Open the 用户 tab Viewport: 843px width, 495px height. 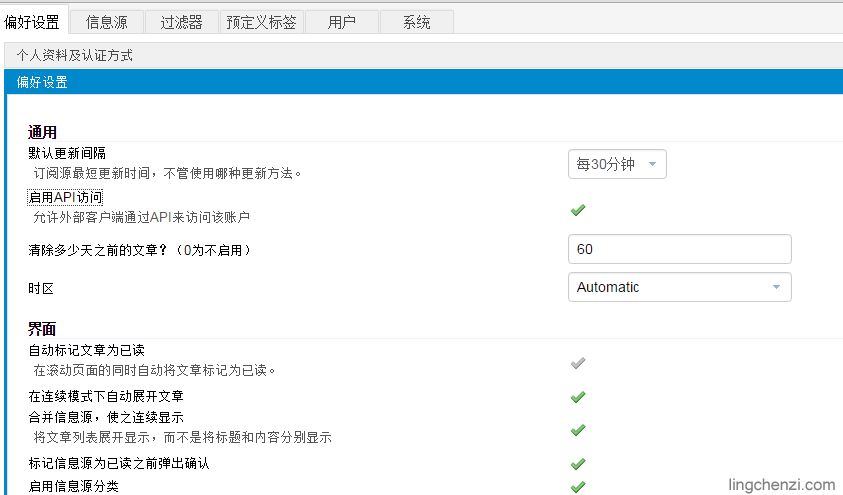pos(342,22)
